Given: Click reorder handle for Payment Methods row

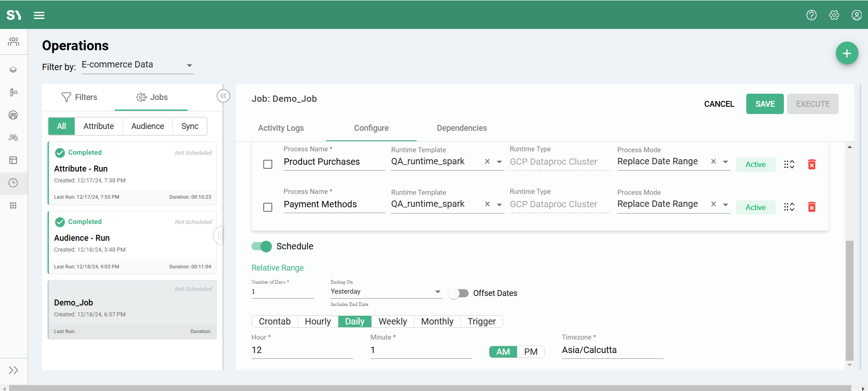Looking at the screenshot, I should point(789,207).
